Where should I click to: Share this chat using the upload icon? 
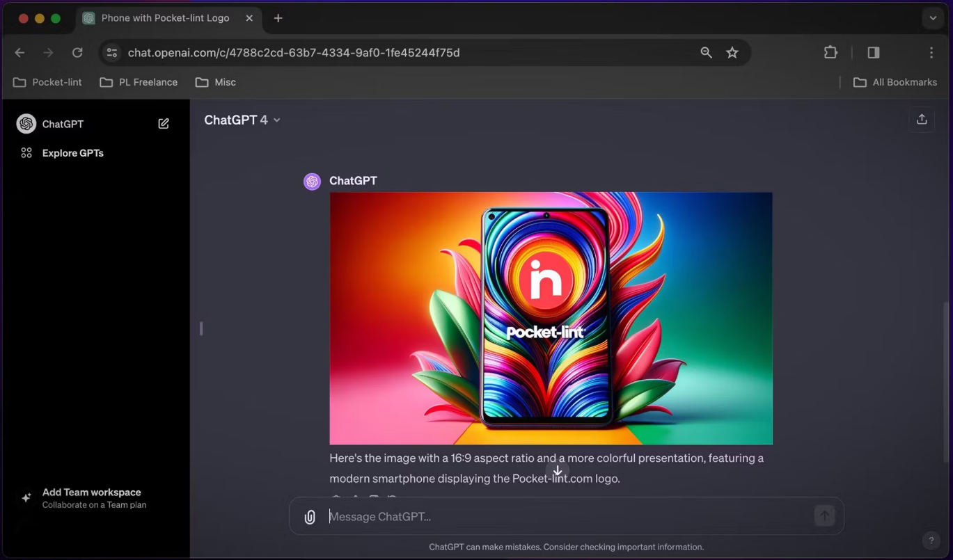pyautogui.click(x=922, y=120)
